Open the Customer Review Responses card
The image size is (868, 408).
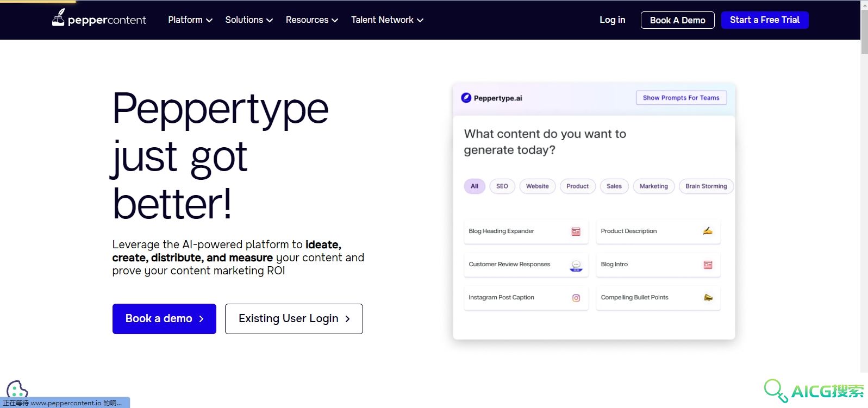tap(526, 265)
